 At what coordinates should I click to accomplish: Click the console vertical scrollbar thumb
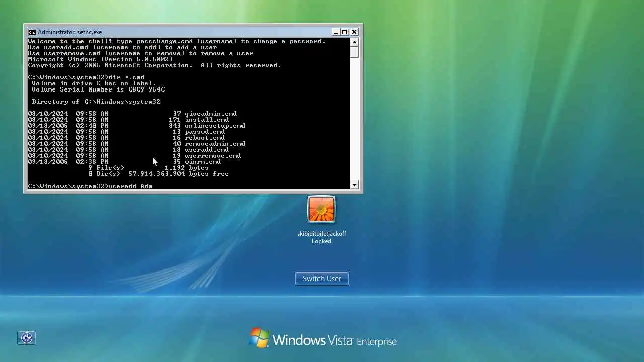(354, 52)
